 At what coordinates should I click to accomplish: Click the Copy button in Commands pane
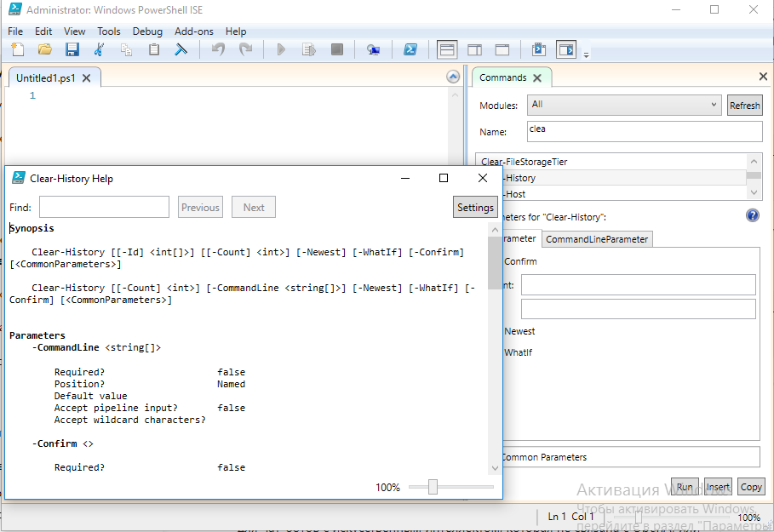751,487
